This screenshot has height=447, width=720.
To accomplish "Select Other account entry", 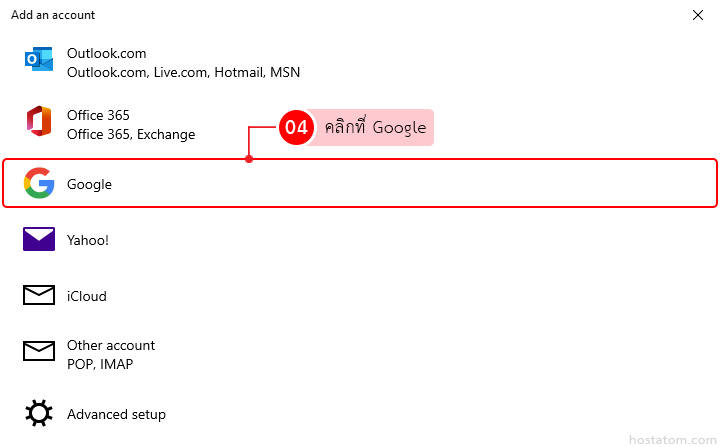I will coord(110,345).
